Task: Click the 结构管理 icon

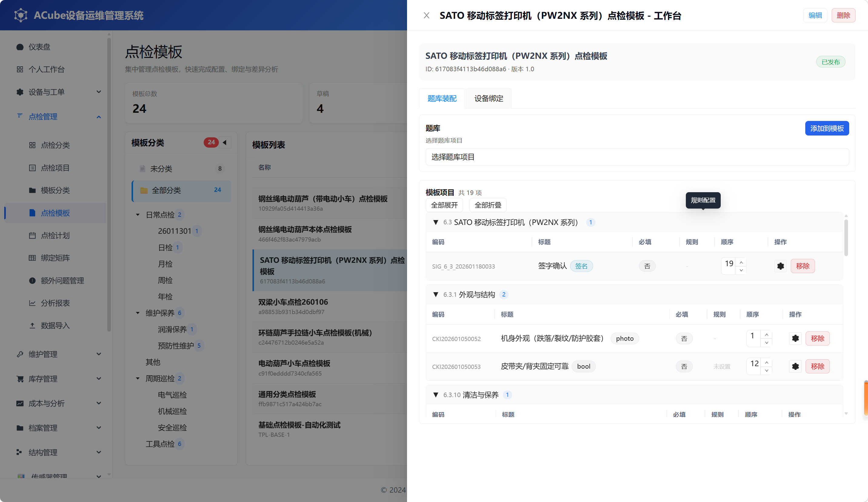Action: pos(19,452)
